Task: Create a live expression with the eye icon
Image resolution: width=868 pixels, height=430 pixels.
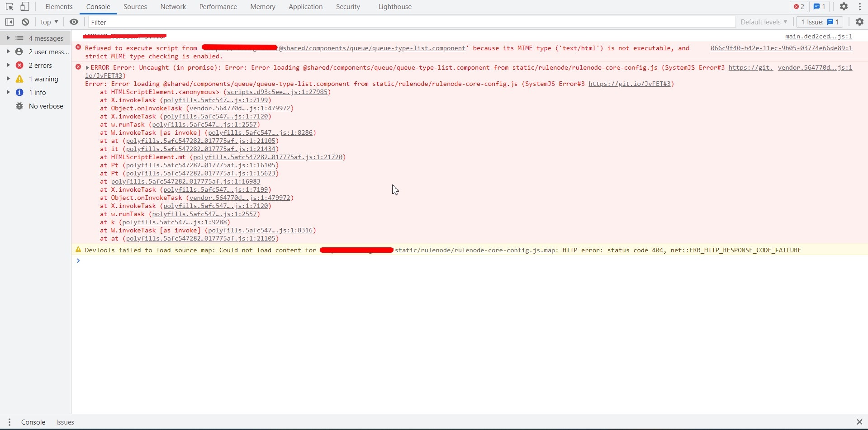Action: point(74,22)
